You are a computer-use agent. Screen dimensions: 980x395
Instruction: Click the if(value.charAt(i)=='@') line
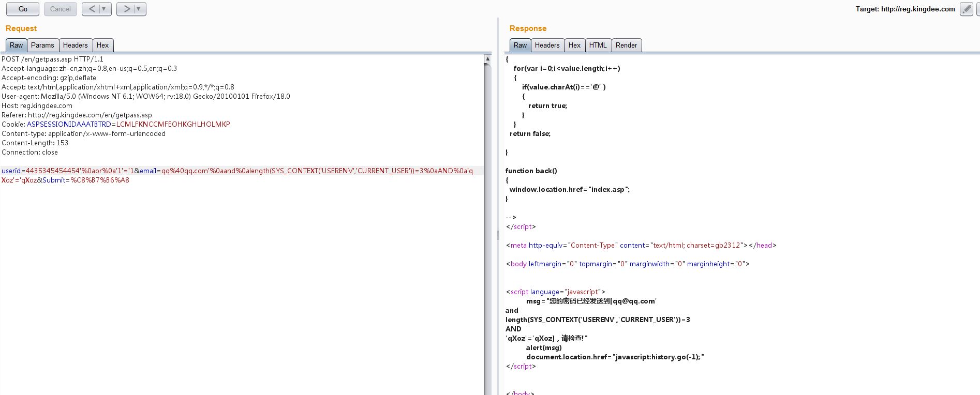pos(563,87)
